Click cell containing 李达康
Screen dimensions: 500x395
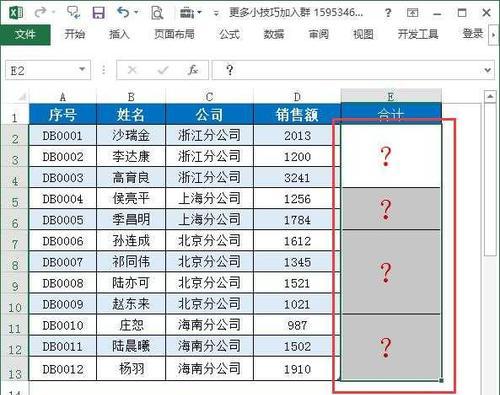pos(131,156)
